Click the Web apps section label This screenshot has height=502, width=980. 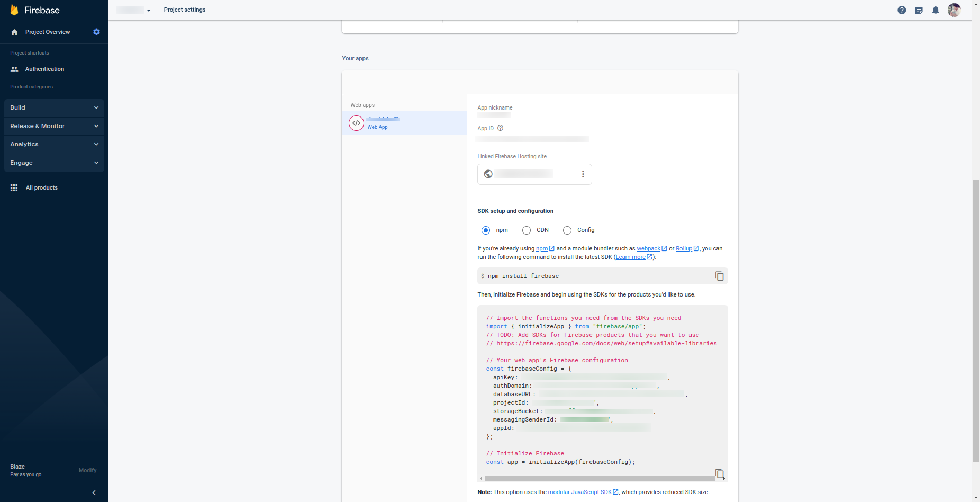click(362, 105)
